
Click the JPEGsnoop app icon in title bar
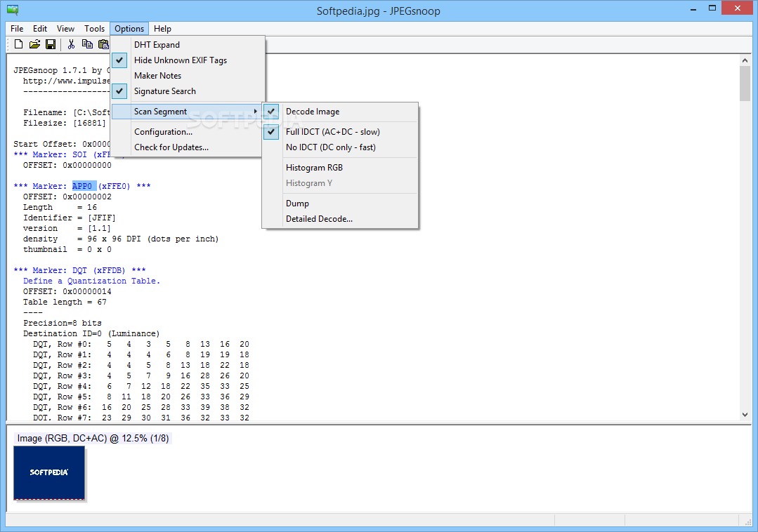point(13,10)
